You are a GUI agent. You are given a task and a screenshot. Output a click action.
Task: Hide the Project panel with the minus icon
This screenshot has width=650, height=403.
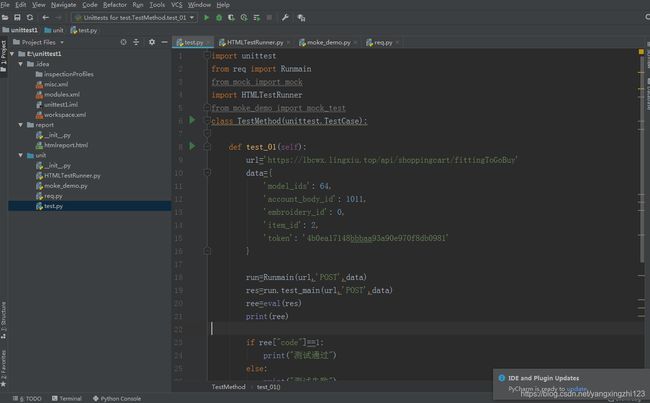point(164,42)
